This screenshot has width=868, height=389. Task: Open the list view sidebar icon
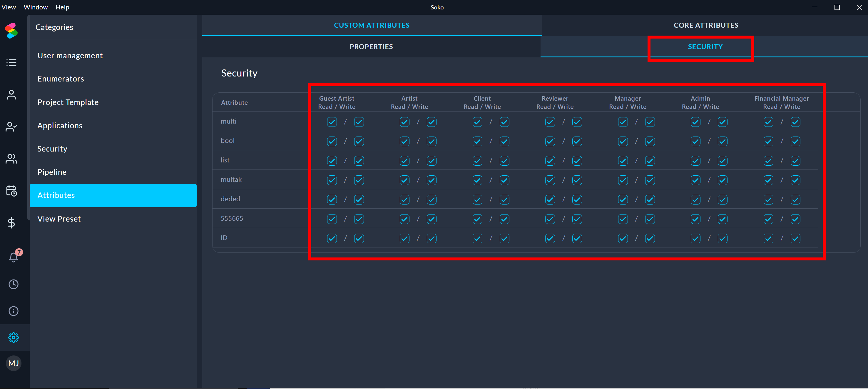[x=11, y=63]
